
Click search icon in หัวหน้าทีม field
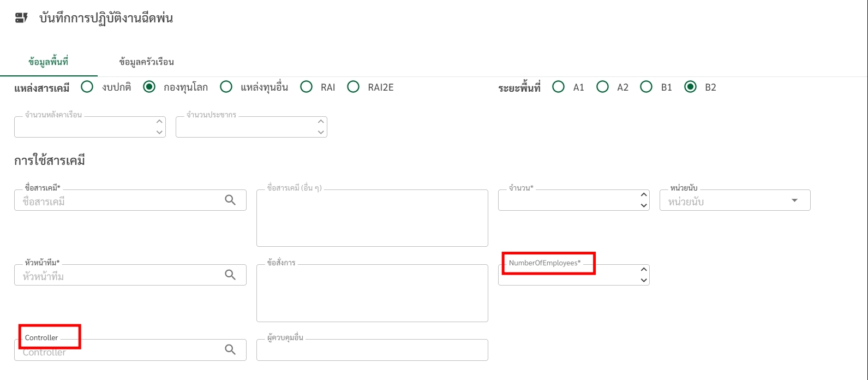coord(230,275)
